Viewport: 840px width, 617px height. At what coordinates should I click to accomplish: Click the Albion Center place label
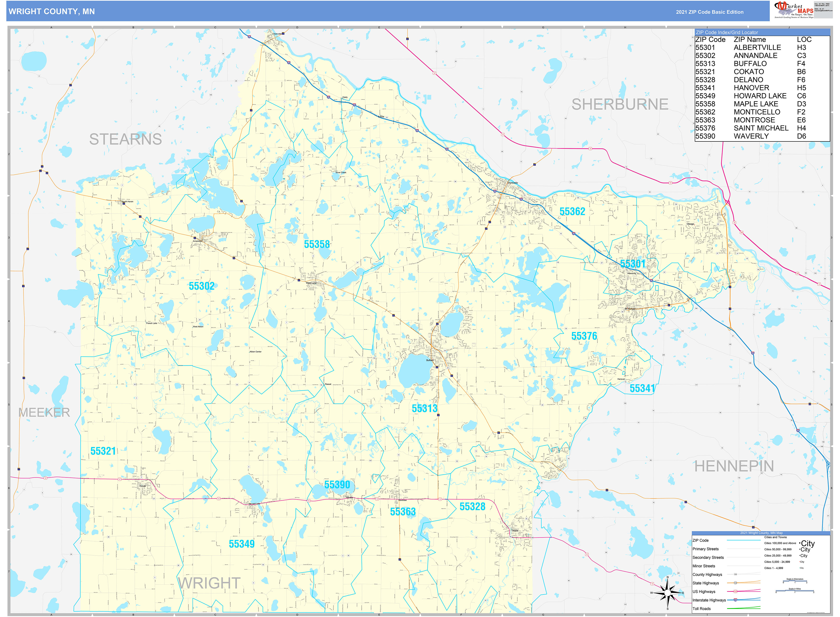tap(256, 352)
